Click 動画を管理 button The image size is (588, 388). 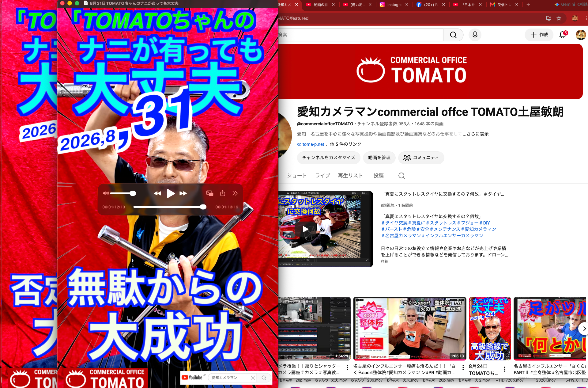[379, 158]
